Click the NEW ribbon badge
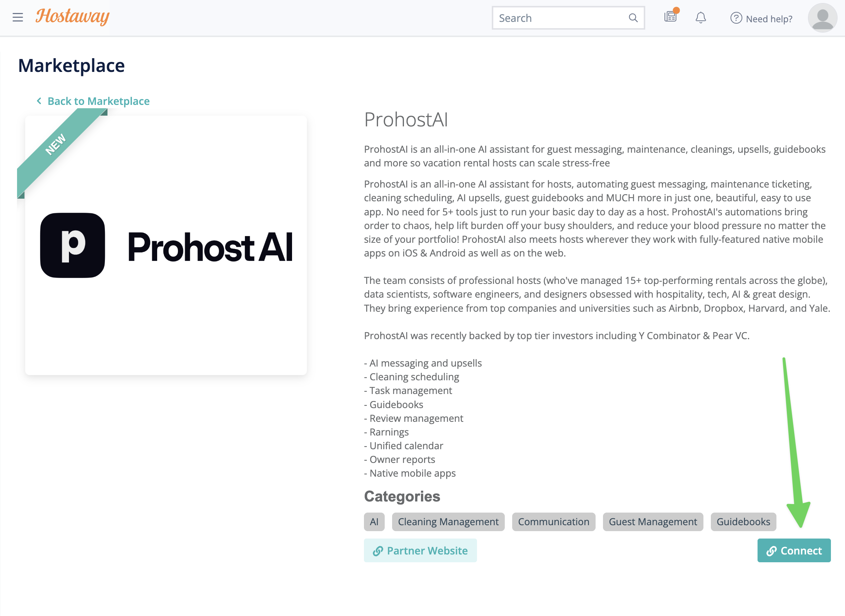 point(56,144)
